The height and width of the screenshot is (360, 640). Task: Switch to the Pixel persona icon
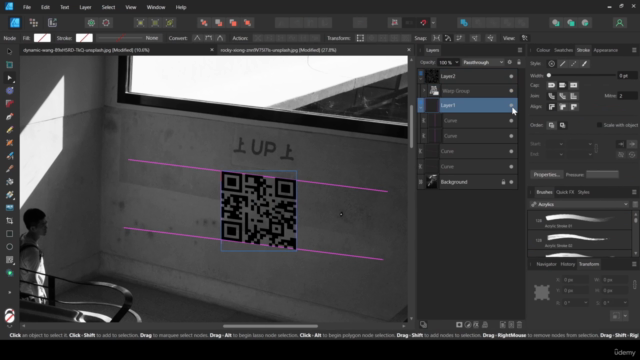pyautogui.click(x=34, y=23)
